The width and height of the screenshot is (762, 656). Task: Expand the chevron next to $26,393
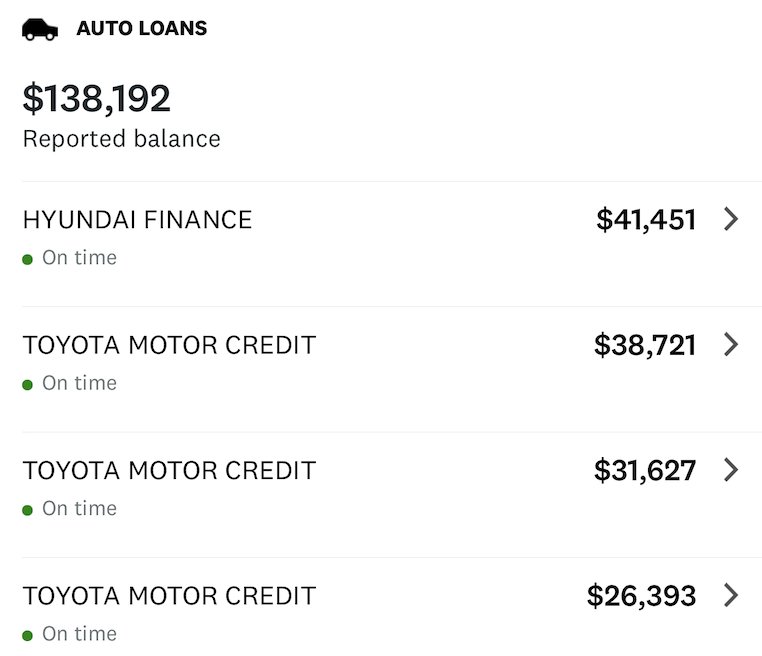731,595
